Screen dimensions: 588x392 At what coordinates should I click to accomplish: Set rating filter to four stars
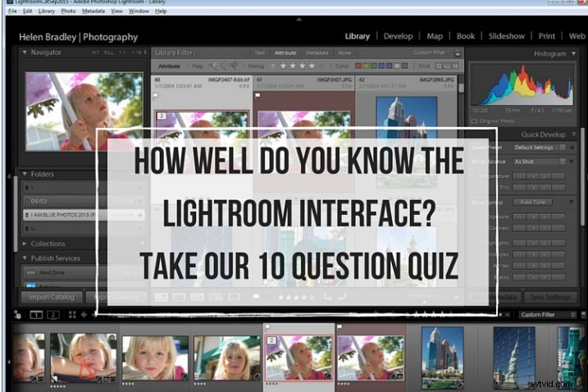[x=312, y=66]
